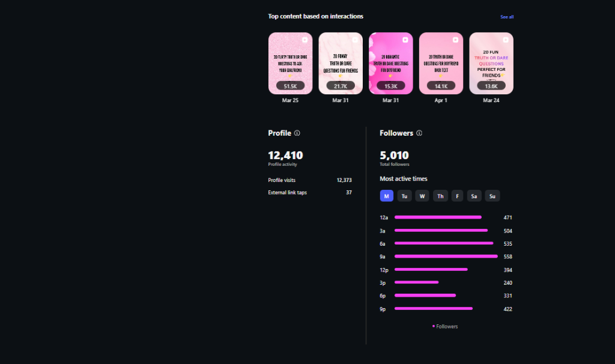Click the 394 value beside 12p
The image size is (615, 364).
click(x=507, y=270)
